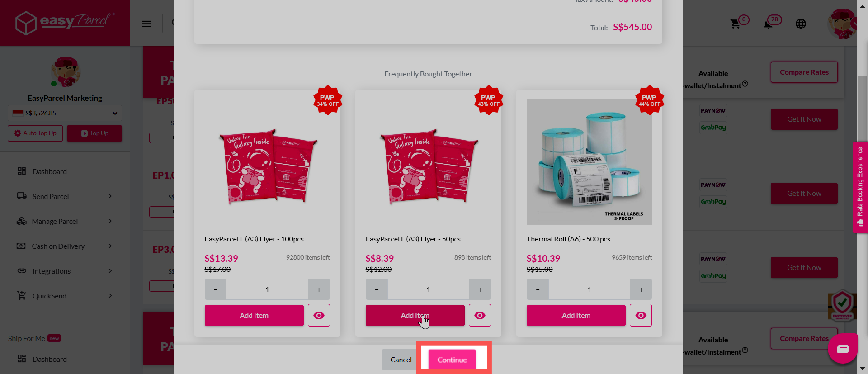Image resolution: width=868 pixels, height=374 pixels.
Task: Preview EasyParcel Flyer 50pcs with eye icon
Action: [480, 315]
